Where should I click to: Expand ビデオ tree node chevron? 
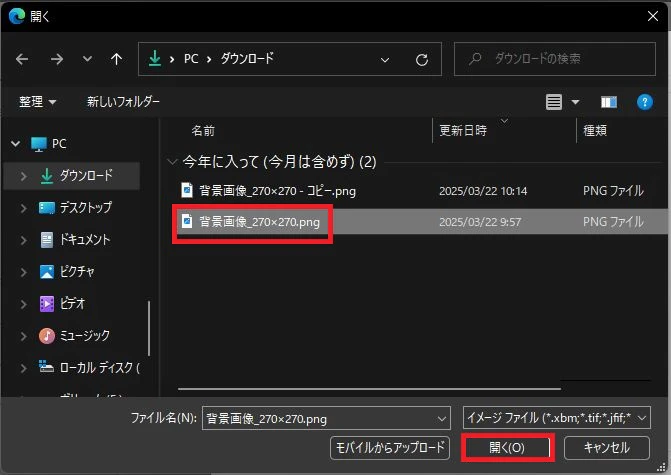[x=24, y=304]
